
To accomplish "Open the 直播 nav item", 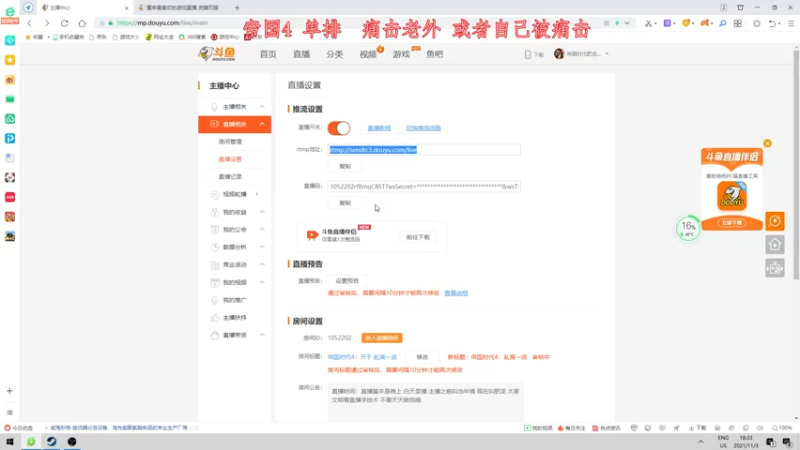I will tap(302, 54).
